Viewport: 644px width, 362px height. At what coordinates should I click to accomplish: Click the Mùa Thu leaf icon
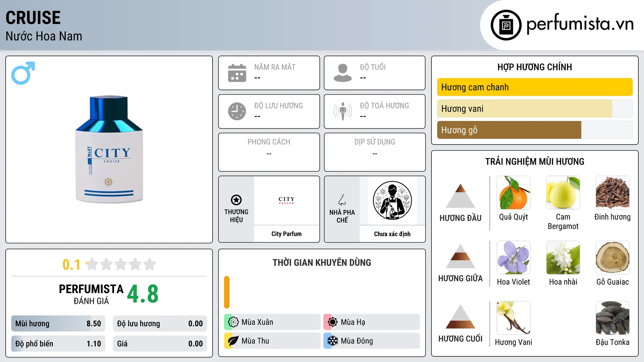233,341
